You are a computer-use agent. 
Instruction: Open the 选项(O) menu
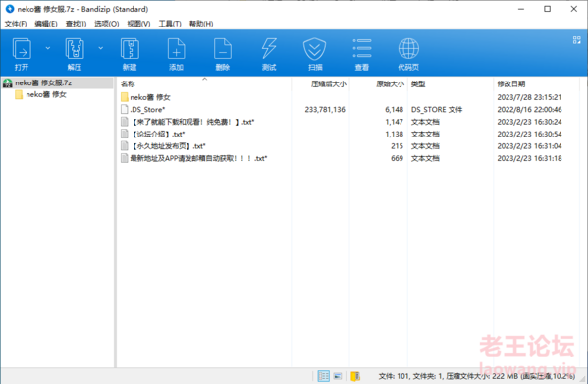106,24
